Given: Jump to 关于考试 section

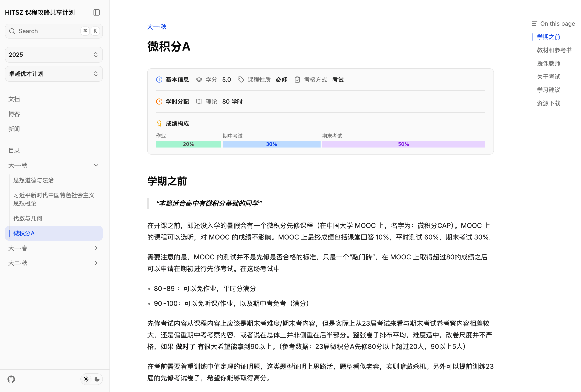Looking at the screenshot, I should pyautogui.click(x=548, y=77).
